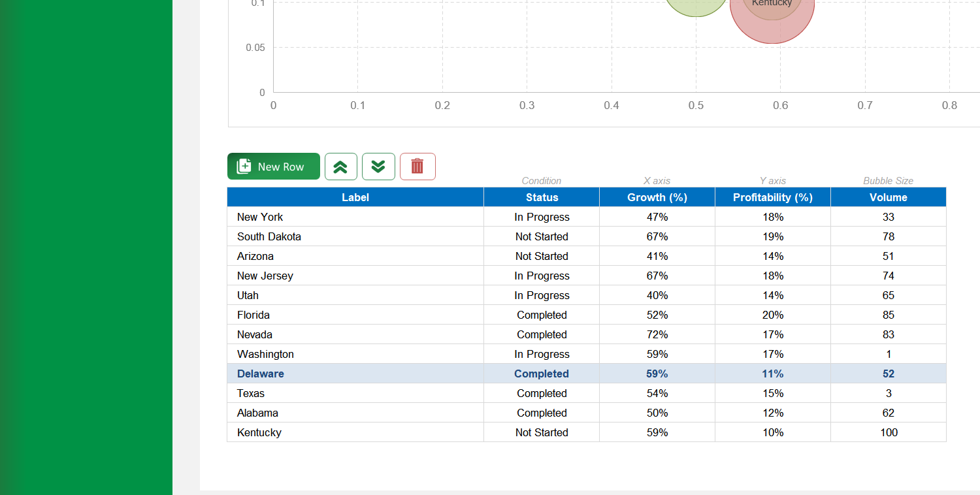
Task: Edit Kentucky's volume value of 100
Action: coord(888,432)
